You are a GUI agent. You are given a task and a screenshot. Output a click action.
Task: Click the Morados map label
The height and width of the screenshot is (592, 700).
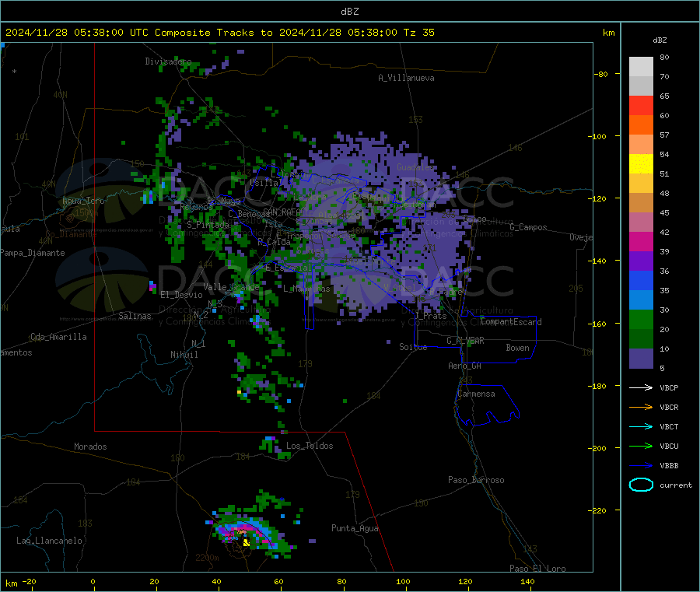pos(90,447)
